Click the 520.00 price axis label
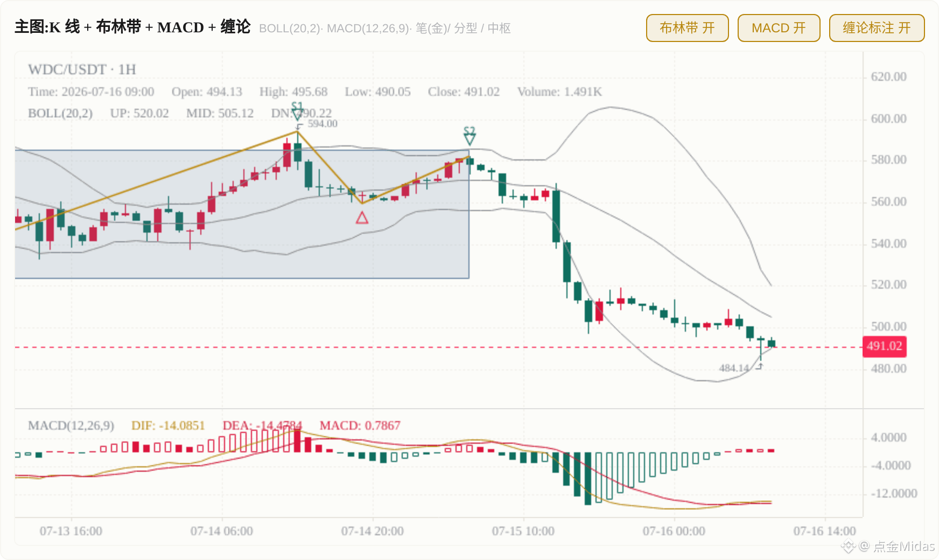 pyautogui.click(x=888, y=285)
